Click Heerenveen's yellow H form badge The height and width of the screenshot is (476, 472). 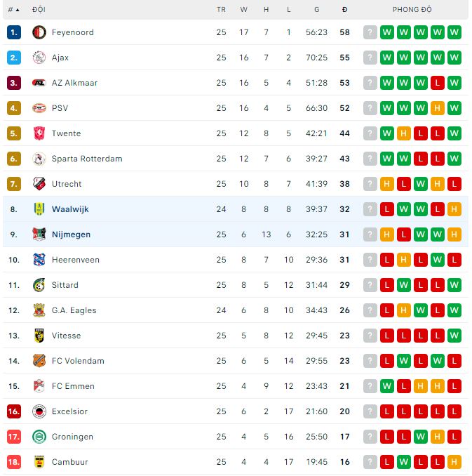[x=404, y=260]
